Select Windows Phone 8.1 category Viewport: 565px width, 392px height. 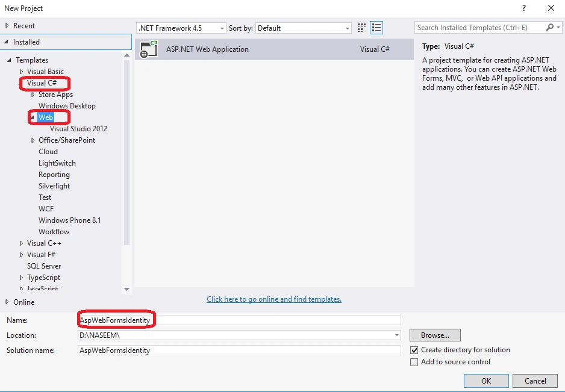tap(69, 220)
